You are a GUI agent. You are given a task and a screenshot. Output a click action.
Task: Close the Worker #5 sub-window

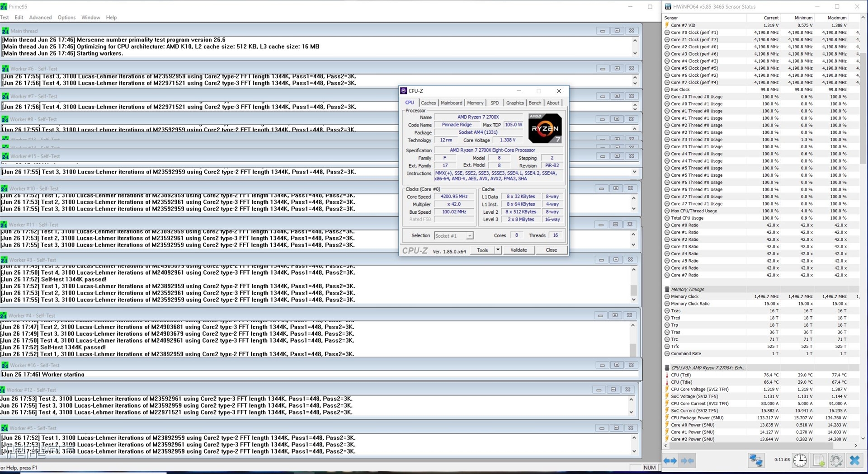pos(631,428)
